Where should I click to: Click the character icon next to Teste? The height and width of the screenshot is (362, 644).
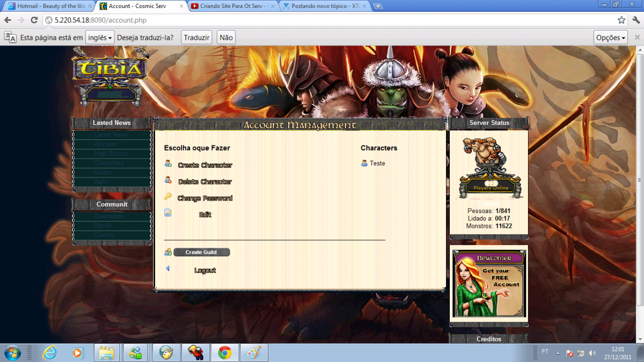pos(364,163)
